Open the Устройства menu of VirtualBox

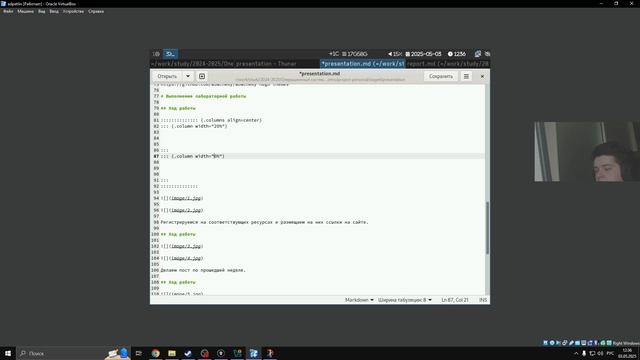[73, 11]
